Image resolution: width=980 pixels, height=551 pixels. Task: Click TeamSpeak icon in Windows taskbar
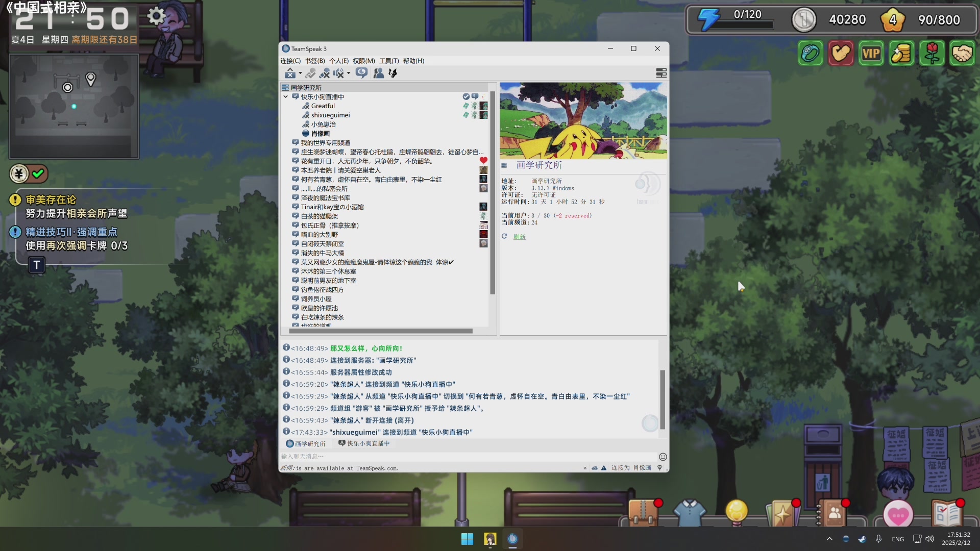coord(512,539)
